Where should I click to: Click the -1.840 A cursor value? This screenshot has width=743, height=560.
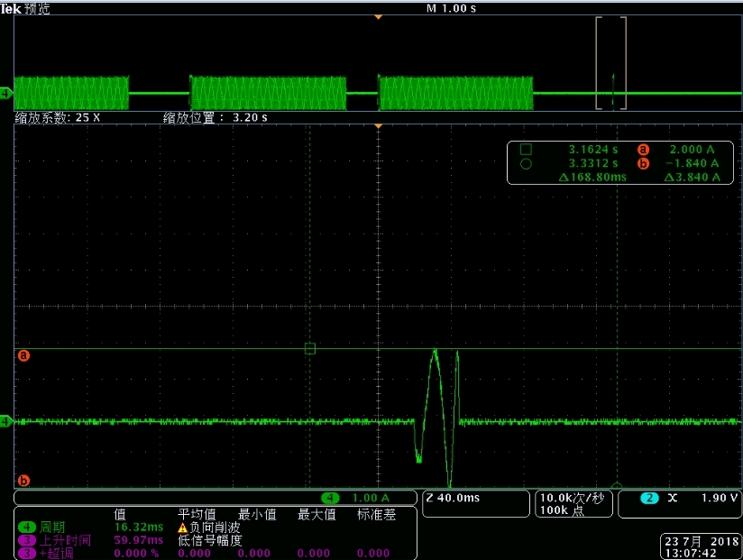[x=692, y=163]
